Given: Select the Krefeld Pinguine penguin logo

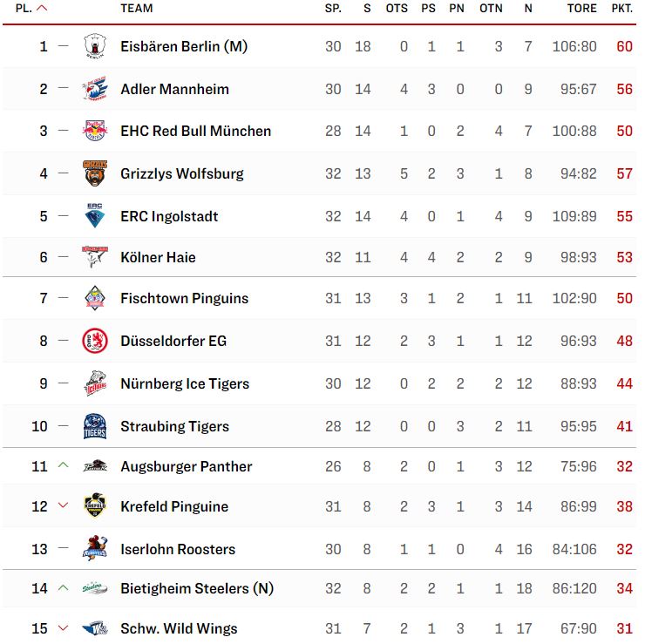Looking at the screenshot, I should coord(95,505).
